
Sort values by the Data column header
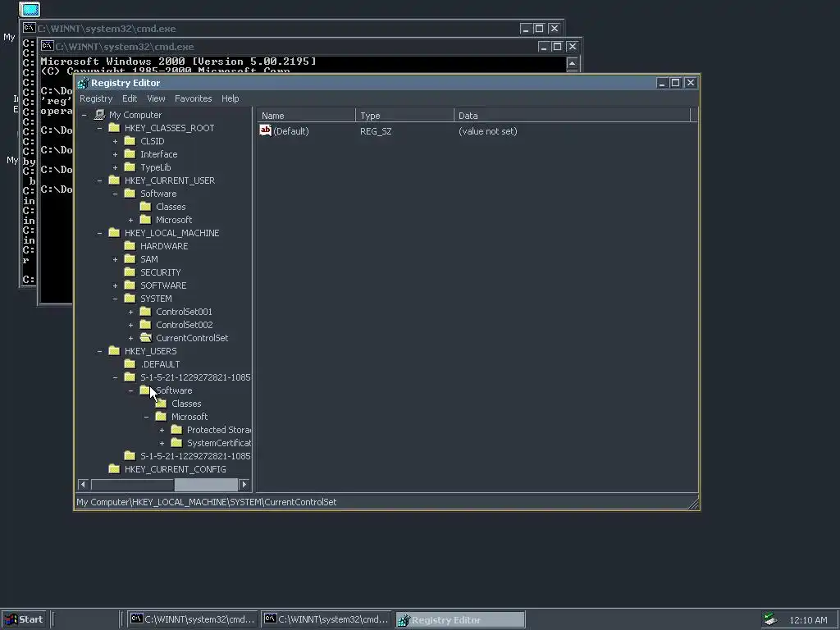pos(573,116)
